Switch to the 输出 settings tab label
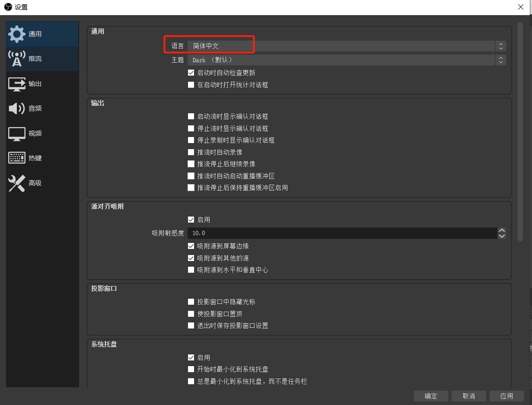This screenshot has width=532, height=405. coord(35,84)
